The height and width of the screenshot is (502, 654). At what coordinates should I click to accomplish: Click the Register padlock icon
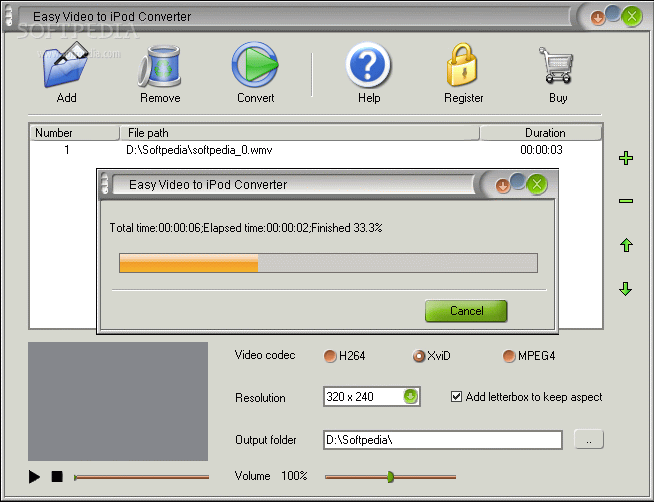462,65
